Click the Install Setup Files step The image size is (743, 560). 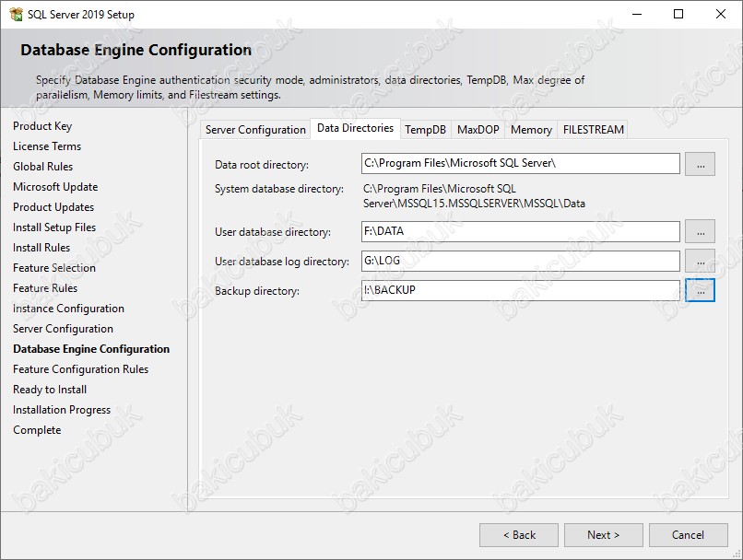pos(54,227)
